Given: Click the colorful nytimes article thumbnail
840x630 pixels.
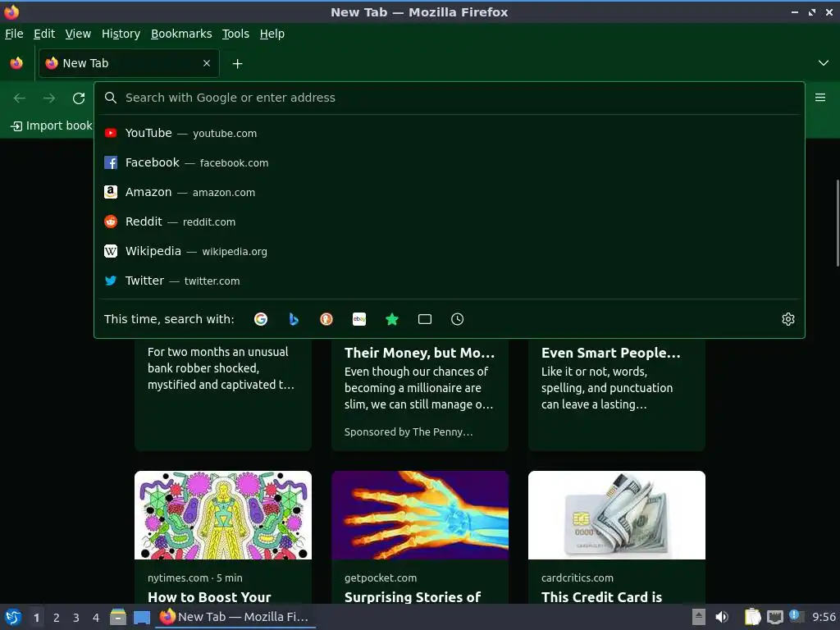Looking at the screenshot, I should 223,515.
